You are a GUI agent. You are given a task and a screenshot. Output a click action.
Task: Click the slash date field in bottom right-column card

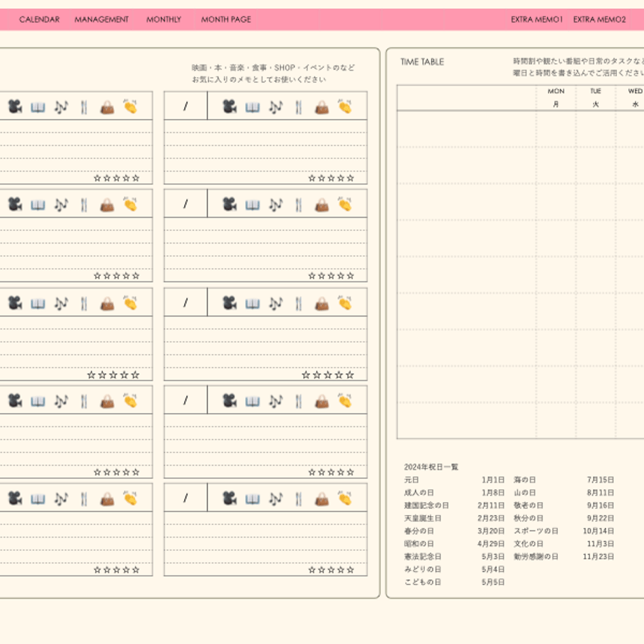(185, 498)
